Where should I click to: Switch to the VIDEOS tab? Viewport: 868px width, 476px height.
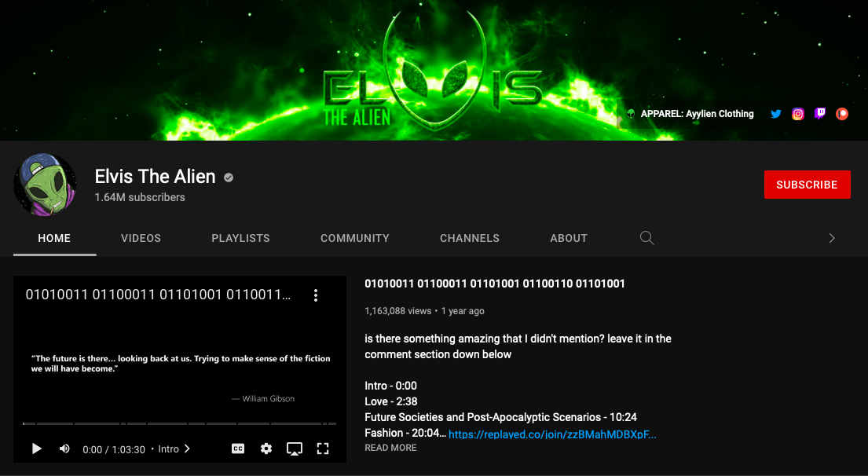[141, 239]
